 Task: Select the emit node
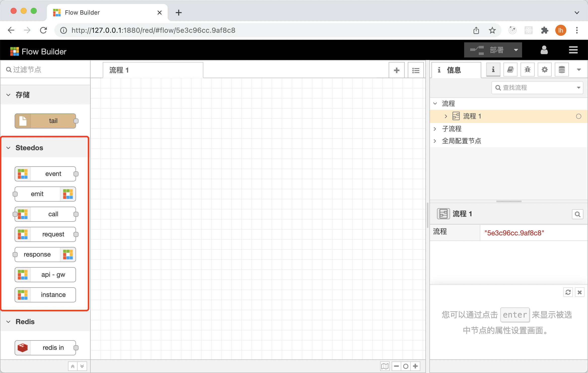pos(45,194)
